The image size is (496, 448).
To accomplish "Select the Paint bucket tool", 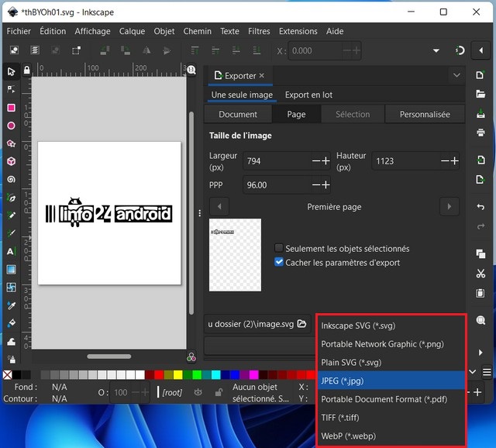I will tap(11, 323).
